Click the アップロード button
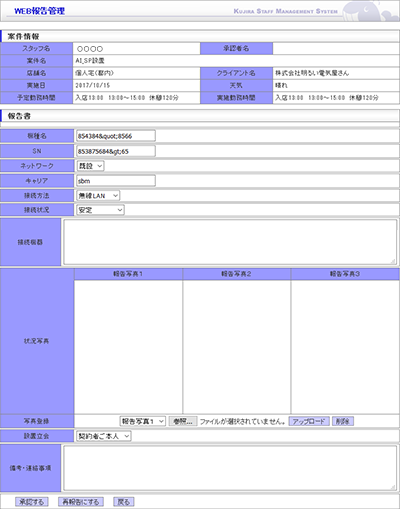 click(x=309, y=421)
